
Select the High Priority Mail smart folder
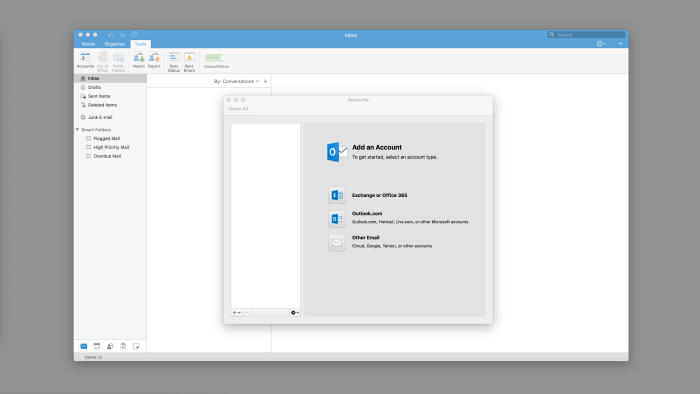tap(110, 147)
